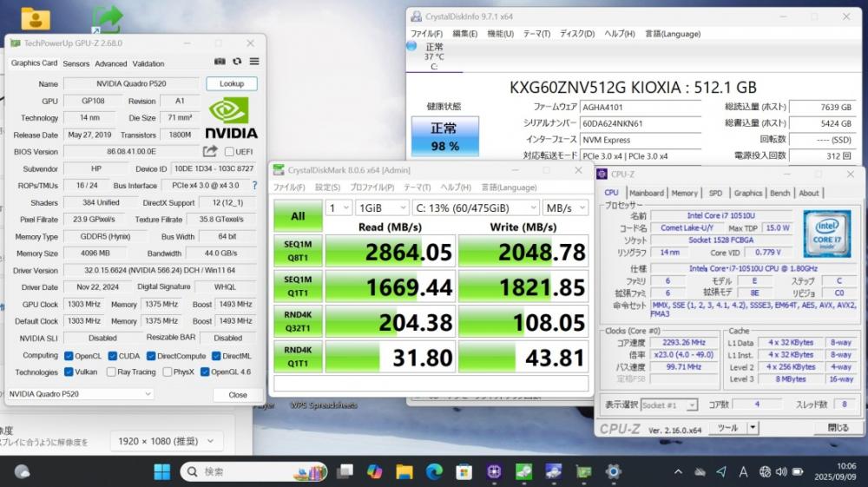Image resolution: width=868 pixels, height=487 pixels.
Task: Open Microsoft Edge from the taskbar
Action: click(x=435, y=471)
